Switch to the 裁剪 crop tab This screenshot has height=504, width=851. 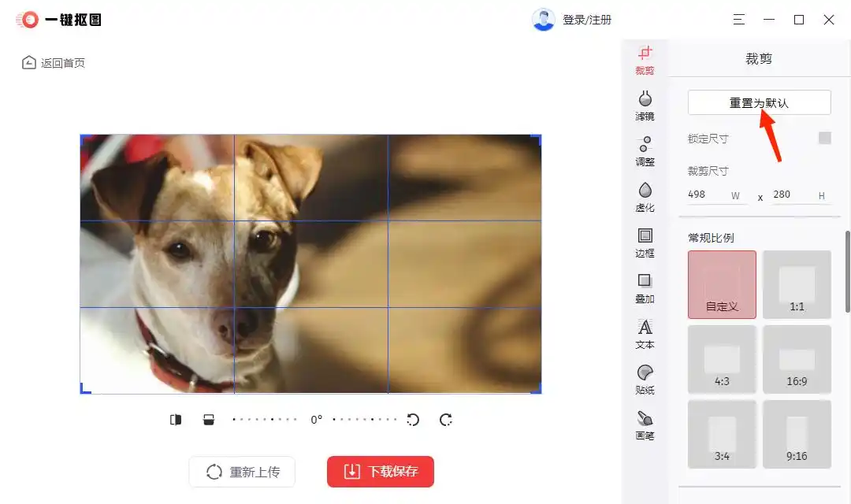(x=645, y=59)
